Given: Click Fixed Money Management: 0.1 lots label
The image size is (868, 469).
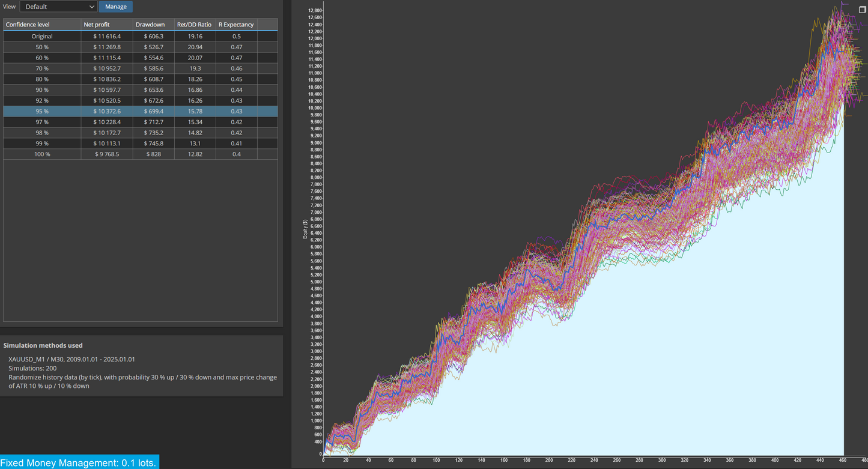Looking at the screenshot, I should point(79,462).
